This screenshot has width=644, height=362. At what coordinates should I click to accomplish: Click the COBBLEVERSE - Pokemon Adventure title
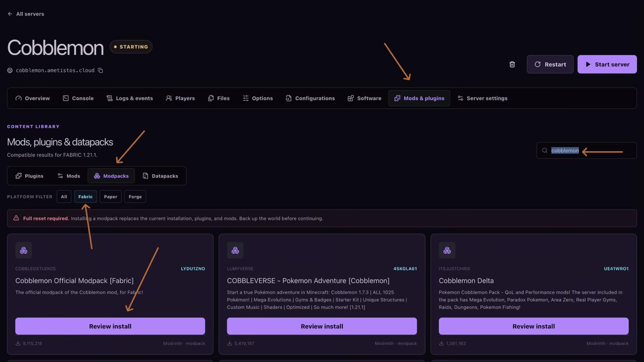pos(308,281)
